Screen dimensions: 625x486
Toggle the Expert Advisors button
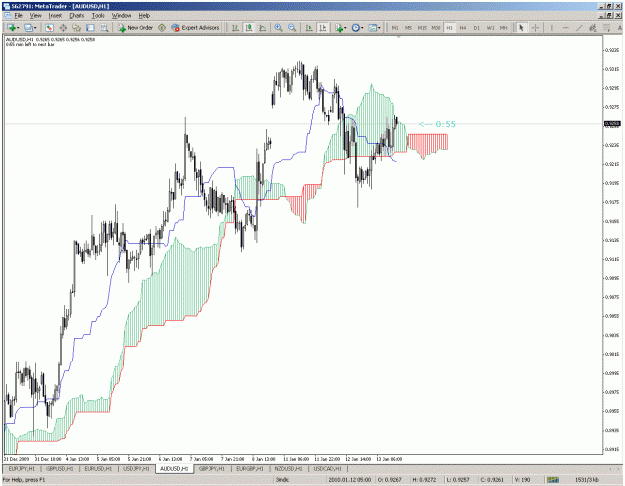coord(195,28)
